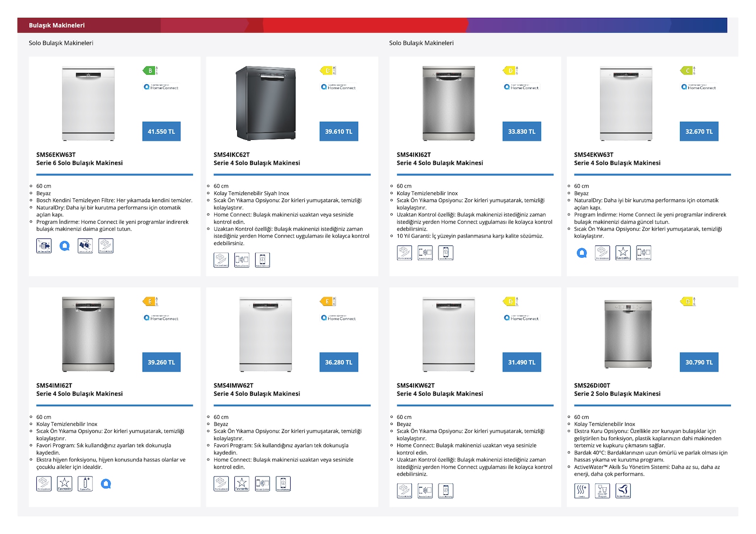The height and width of the screenshot is (534, 756).
Task: Click the 'ActiveWater™ Akıllı Su Yönetim Sistemi' line
Action: coord(647,470)
